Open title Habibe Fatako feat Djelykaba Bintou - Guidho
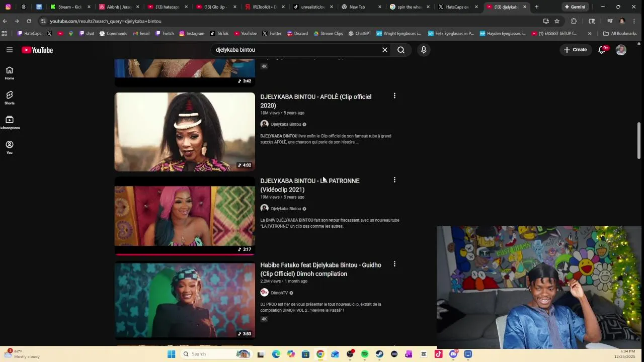644x362 pixels. (x=320, y=269)
